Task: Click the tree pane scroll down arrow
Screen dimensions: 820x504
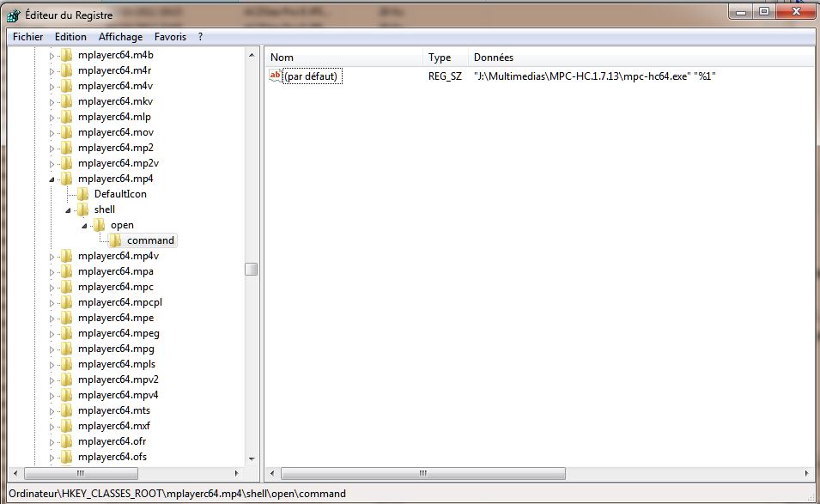Action: pos(252,459)
